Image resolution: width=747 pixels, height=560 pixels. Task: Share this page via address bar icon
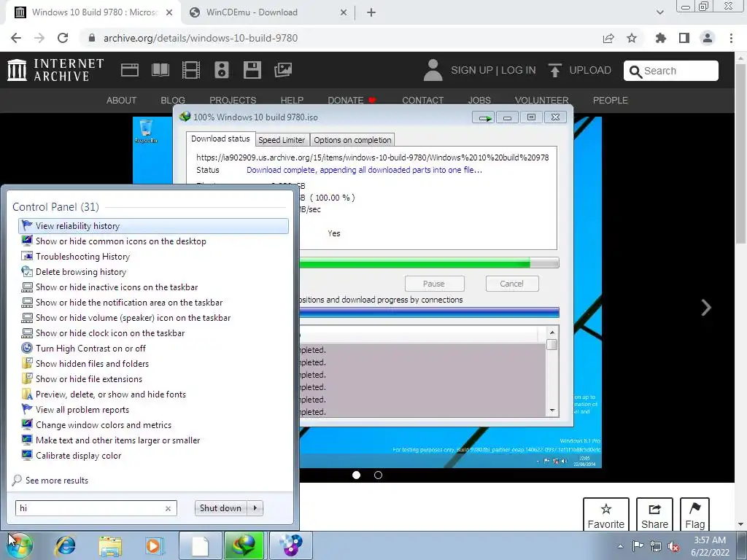[608, 38]
